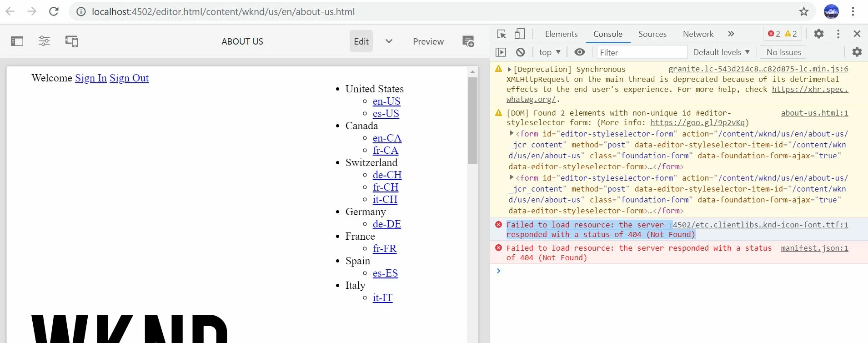This screenshot has height=343, width=868.
Task: Open the top context dropdown
Action: pos(550,52)
